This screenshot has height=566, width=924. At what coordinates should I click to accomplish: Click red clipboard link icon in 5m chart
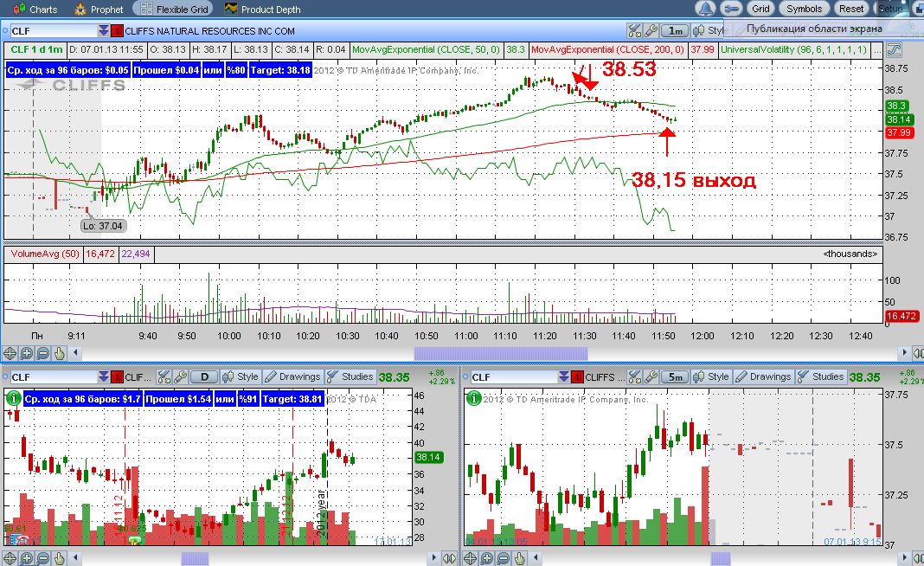pos(578,376)
